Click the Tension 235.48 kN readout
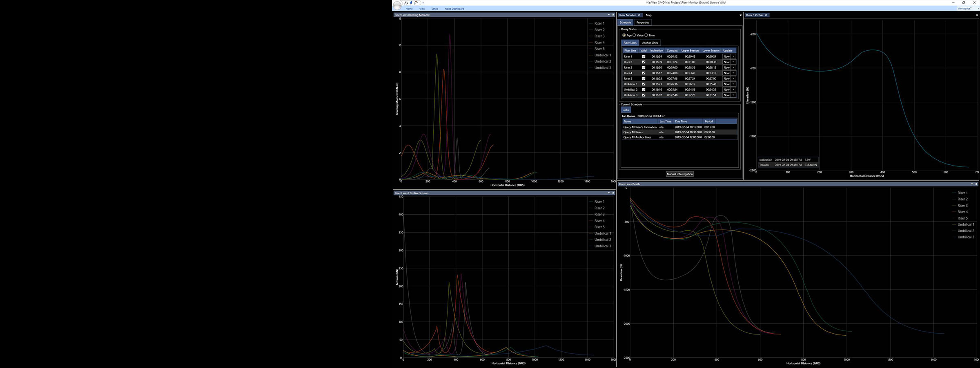The image size is (980, 368). coord(788,165)
